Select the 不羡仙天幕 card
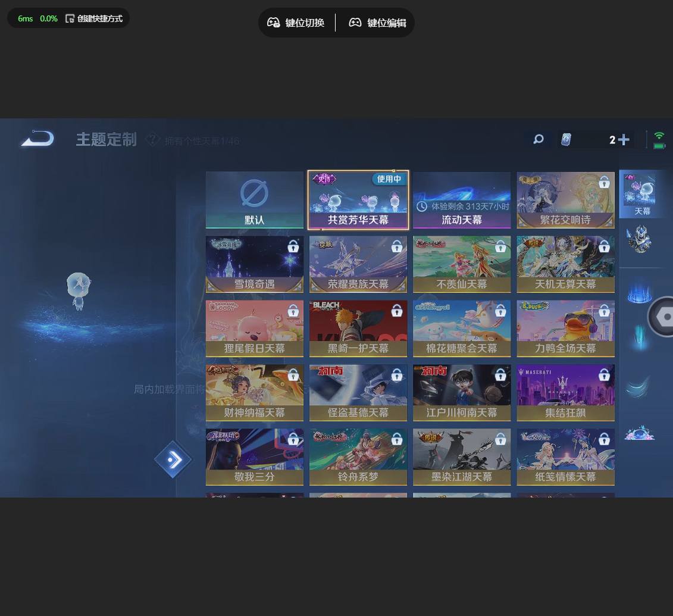Viewport: 673px width, 616px height. 462,264
